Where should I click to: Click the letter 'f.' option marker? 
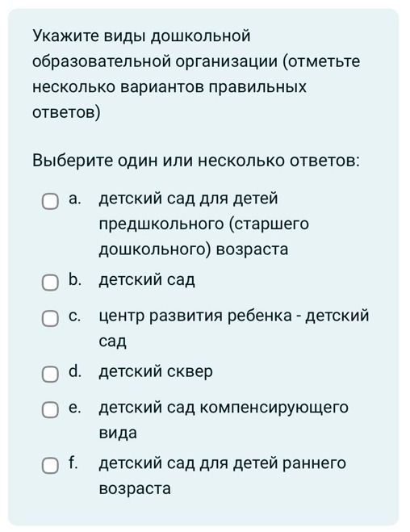tap(73, 463)
